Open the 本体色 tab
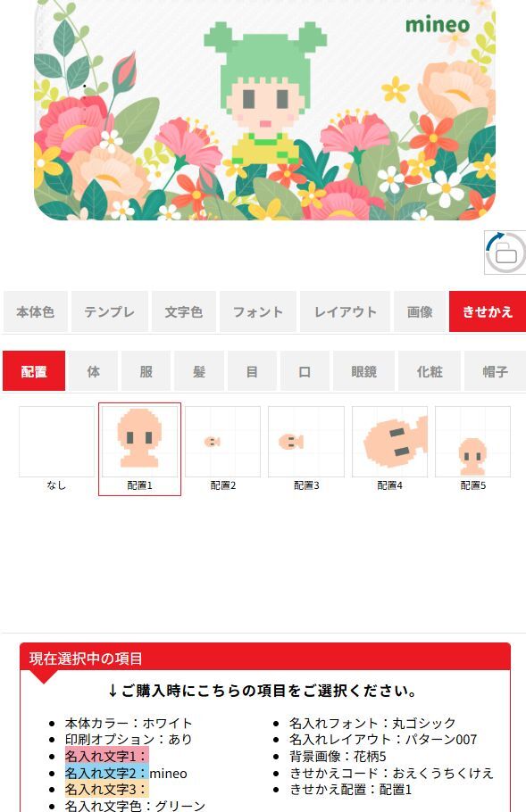The height and width of the screenshot is (812, 526). 35,311
